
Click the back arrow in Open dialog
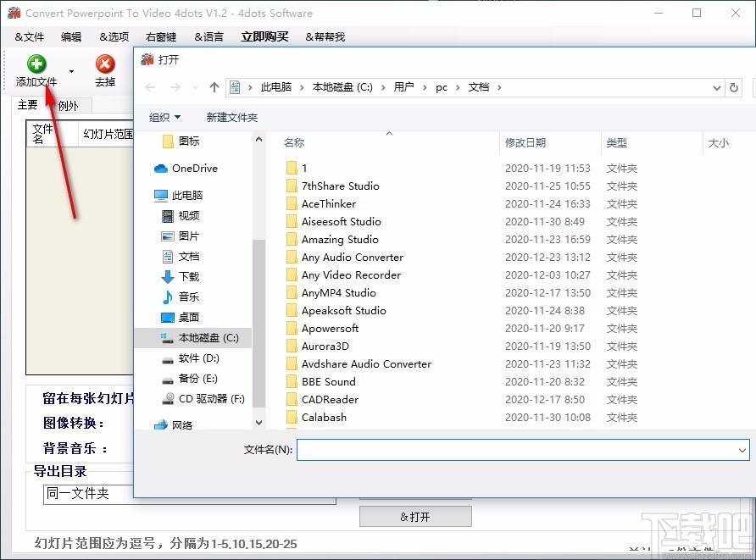[x=150, y=87]
